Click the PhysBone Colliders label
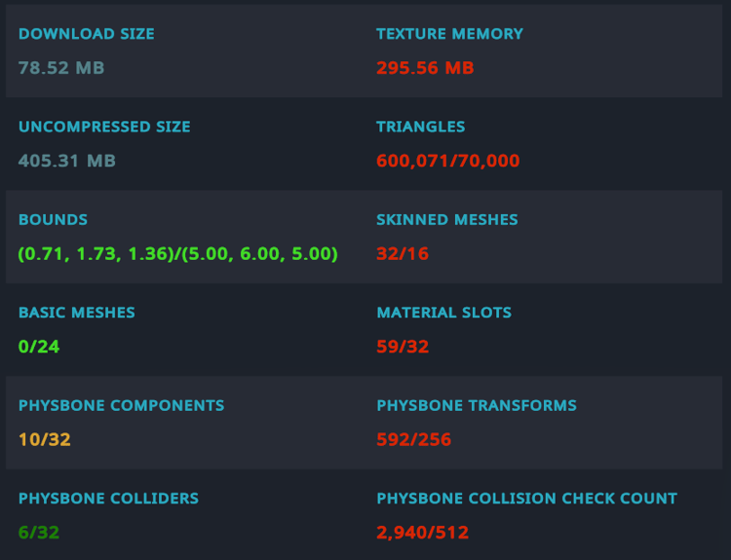The image size is (731, 560). [108, 499]
